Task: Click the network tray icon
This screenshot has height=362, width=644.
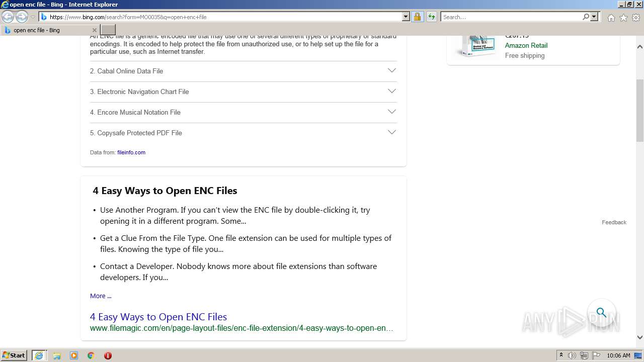Action: [585, 355]
